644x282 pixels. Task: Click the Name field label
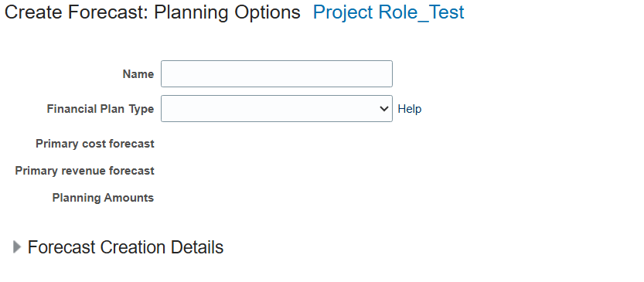click(138, 74)
